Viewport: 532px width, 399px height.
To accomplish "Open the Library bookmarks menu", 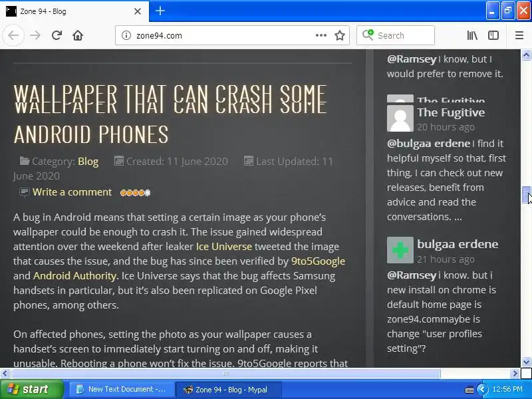I will (472, 35).
